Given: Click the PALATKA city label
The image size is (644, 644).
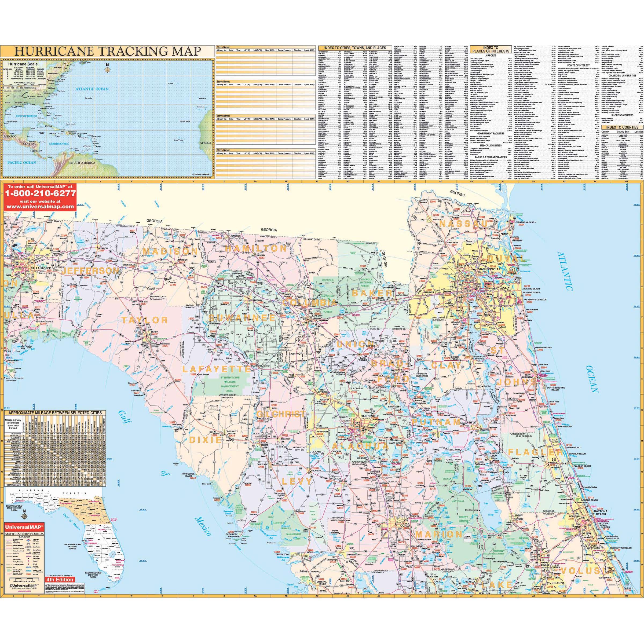Looking at the screenshot, I should click(x=485, y=430).
